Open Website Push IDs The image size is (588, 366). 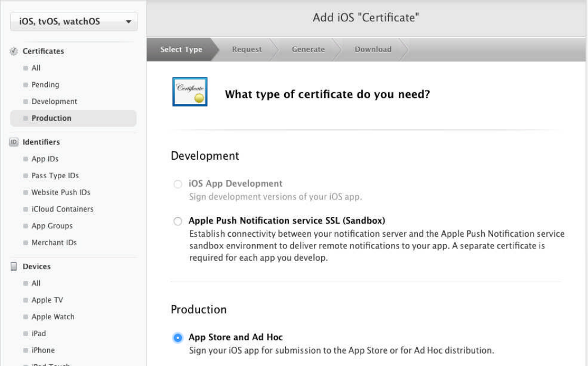[61, 192]
